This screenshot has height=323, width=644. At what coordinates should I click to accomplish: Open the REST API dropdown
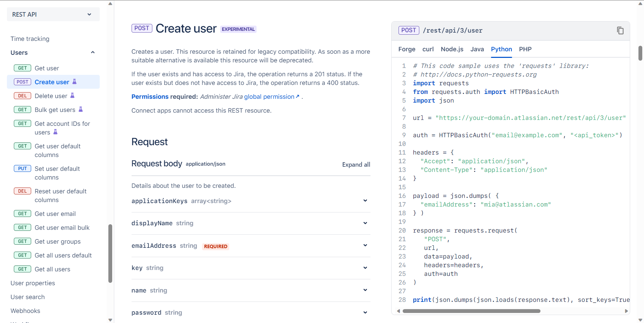[x=53, y=14]
